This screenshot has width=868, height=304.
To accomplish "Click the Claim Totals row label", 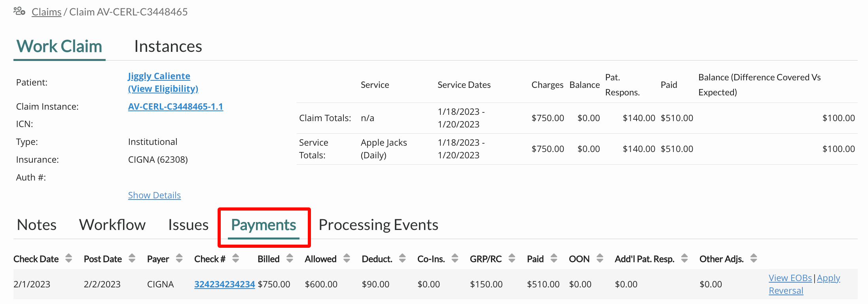I will 325,118.
